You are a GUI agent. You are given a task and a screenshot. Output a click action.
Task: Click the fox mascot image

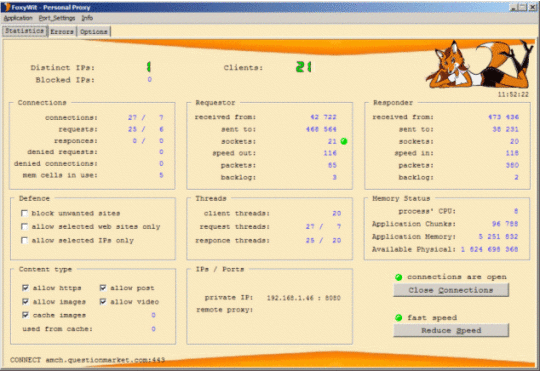479,65
